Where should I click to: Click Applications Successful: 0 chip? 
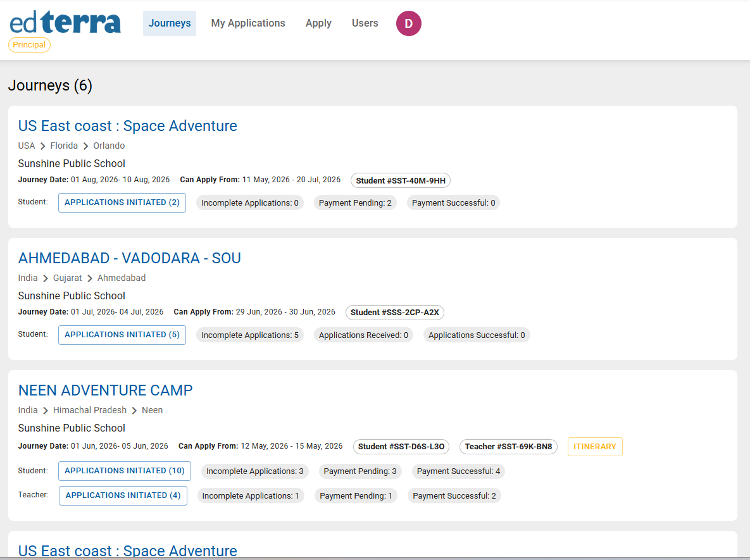(x=477, y=335)
